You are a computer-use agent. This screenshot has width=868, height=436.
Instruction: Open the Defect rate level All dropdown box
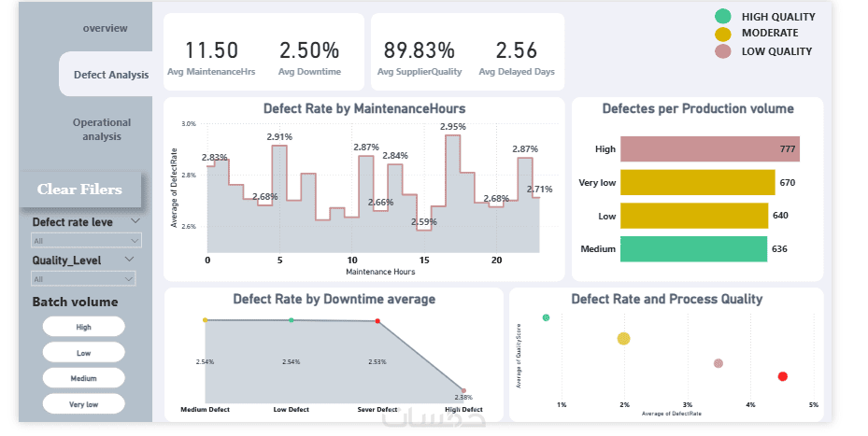click(83, 240)
